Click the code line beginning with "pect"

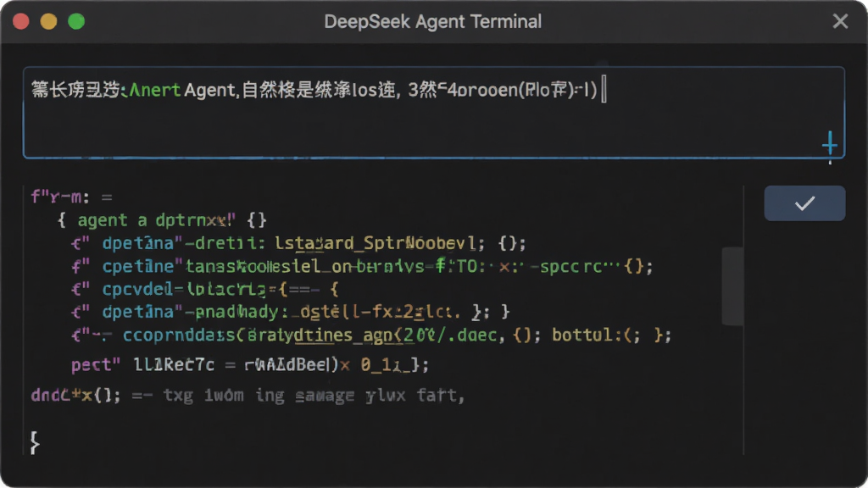click(250, 364)
